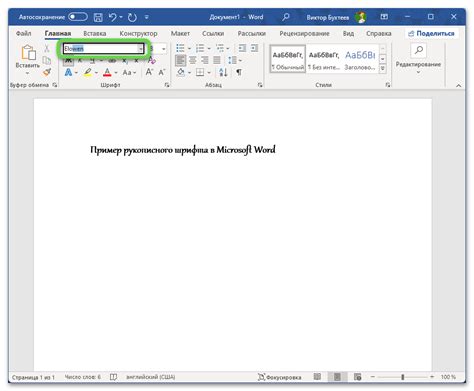This screenshot has height=391, width=474.
Task: Open borders dropdown arrow
Action: pos(209,73)
